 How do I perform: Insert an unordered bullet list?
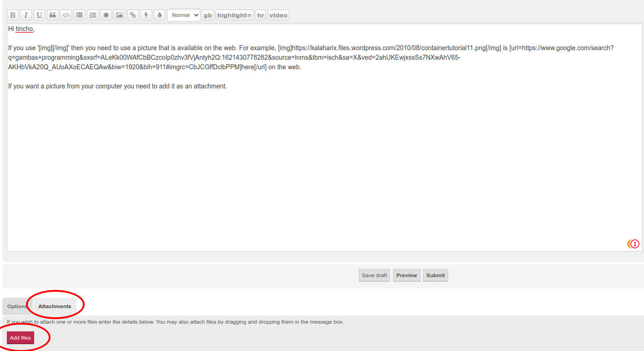[x=80, y=15]
